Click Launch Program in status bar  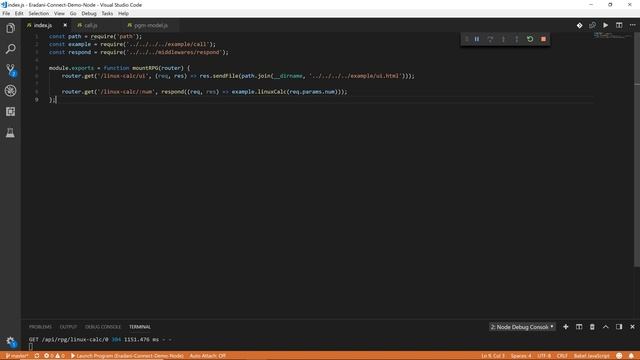[127, 356]
